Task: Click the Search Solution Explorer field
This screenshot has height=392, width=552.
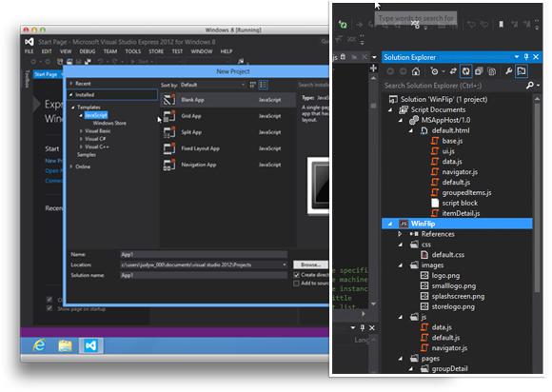Action: coord(454,86)
